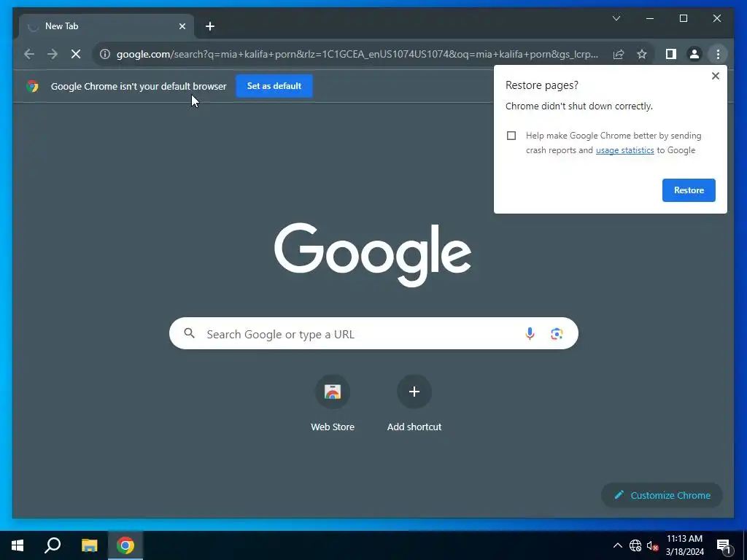Dismiss the Restore pages popup
This screenshot has height=560, width=747.
(715, 76)
